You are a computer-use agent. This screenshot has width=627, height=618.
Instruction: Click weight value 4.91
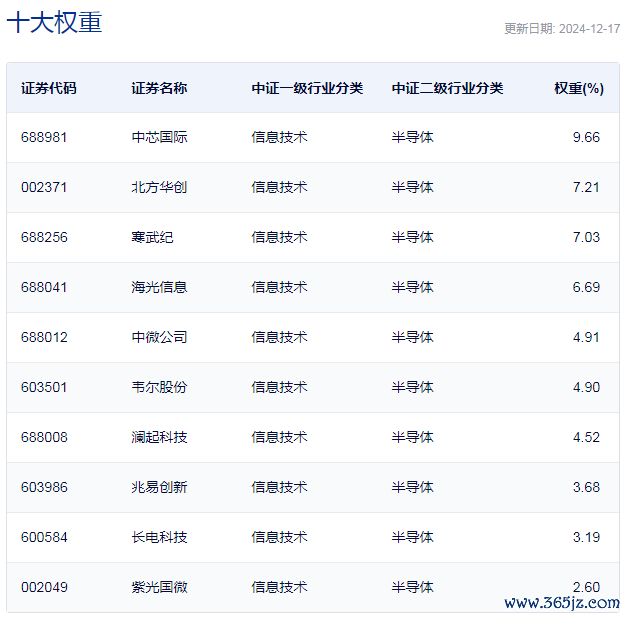click(x=586, y=337)
